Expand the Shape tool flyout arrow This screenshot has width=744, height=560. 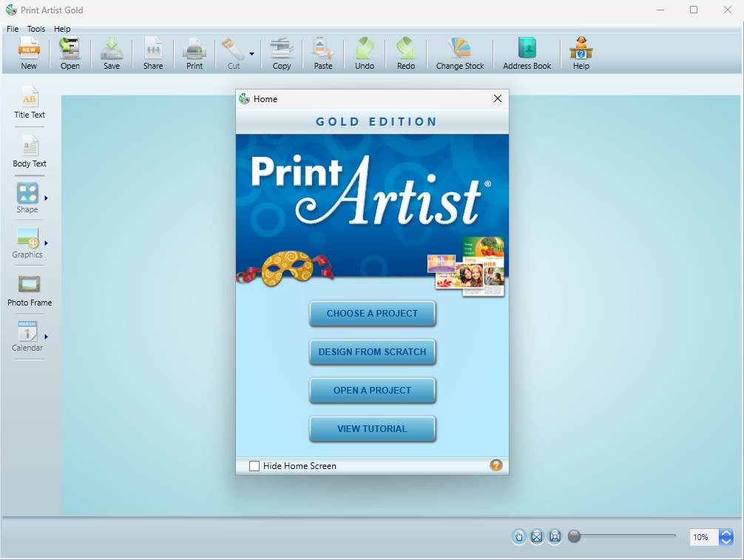click(x=46, y=198)
